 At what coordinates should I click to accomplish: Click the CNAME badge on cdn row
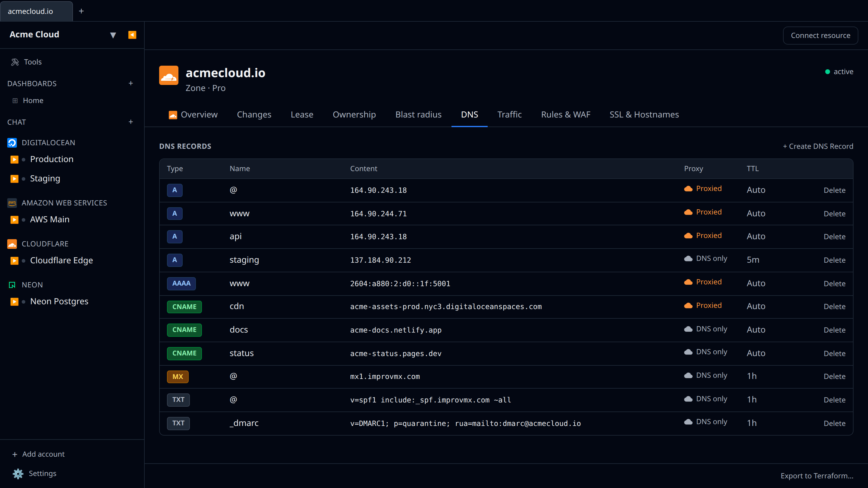pyautogui.click(x=184, y=307)
